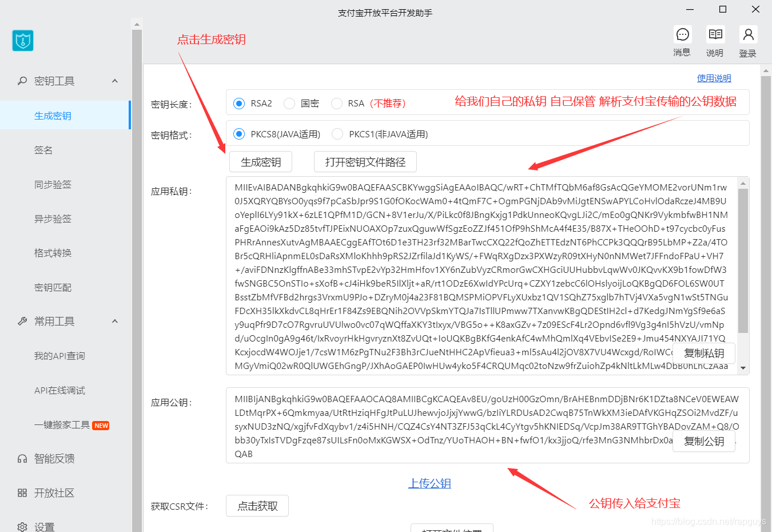Click the sidebar scrollbar up arrow
This screenshot has height=532, width=772.
point(137,25)
